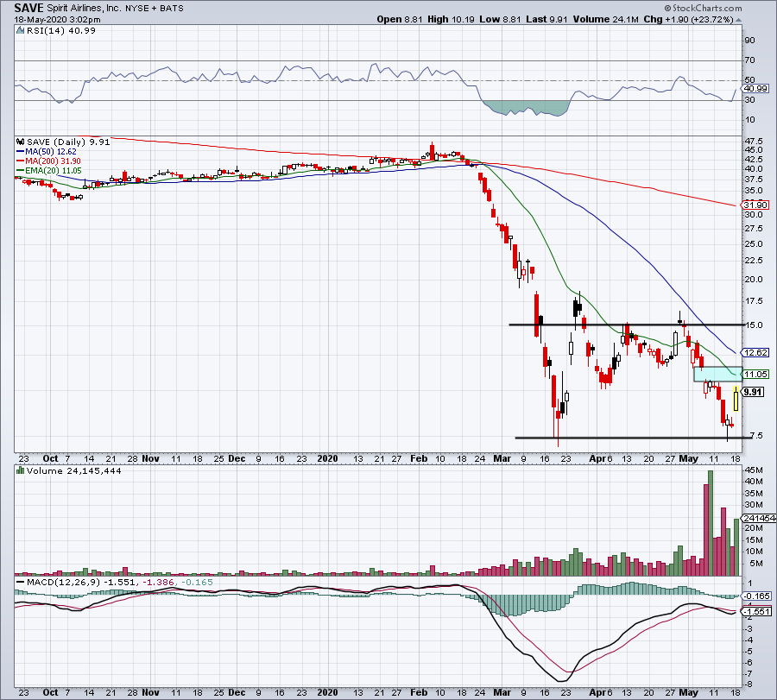Click the 12.62 MA(50) price tag
The image size is (777, 700).
[754, 352]
